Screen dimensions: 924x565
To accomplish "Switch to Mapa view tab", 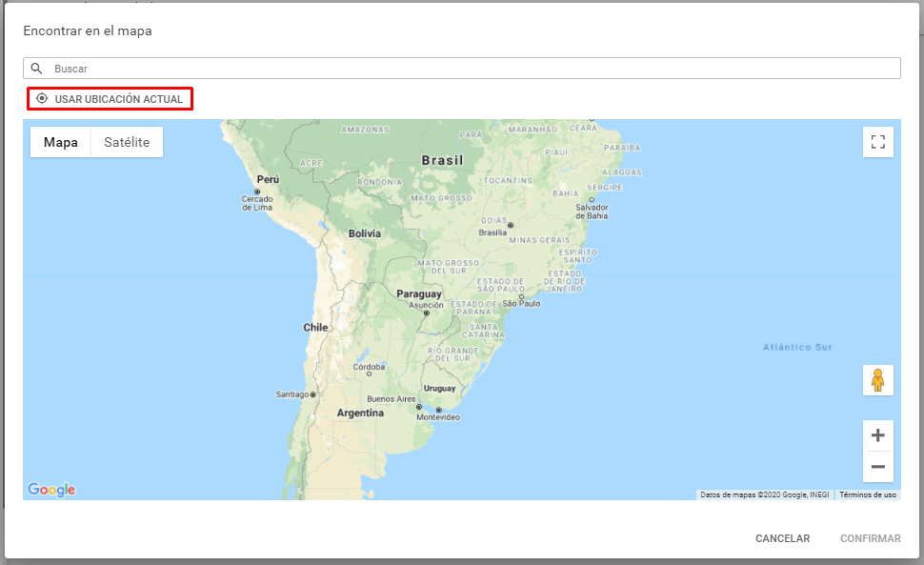I will click(x=61, y=142).
